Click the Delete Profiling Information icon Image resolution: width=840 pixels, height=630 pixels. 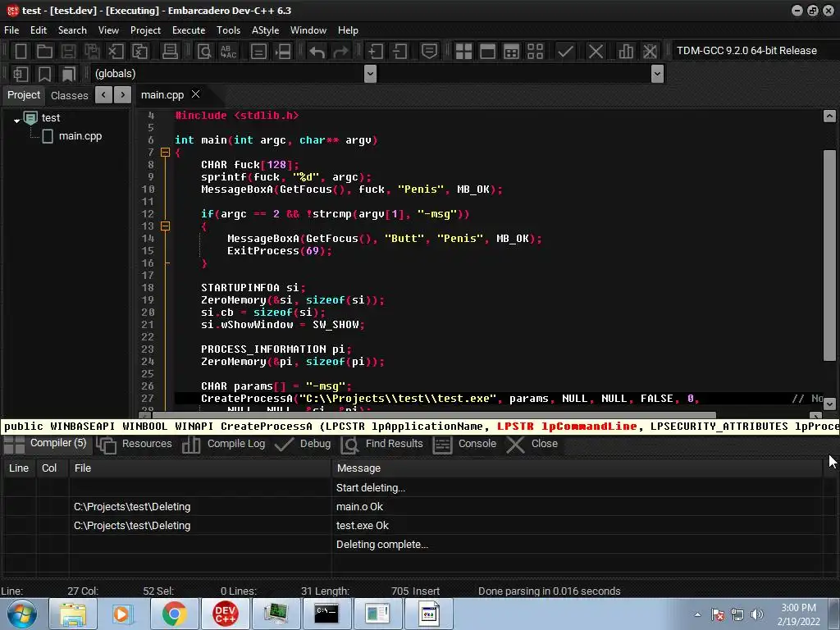[x=650, y=52]
